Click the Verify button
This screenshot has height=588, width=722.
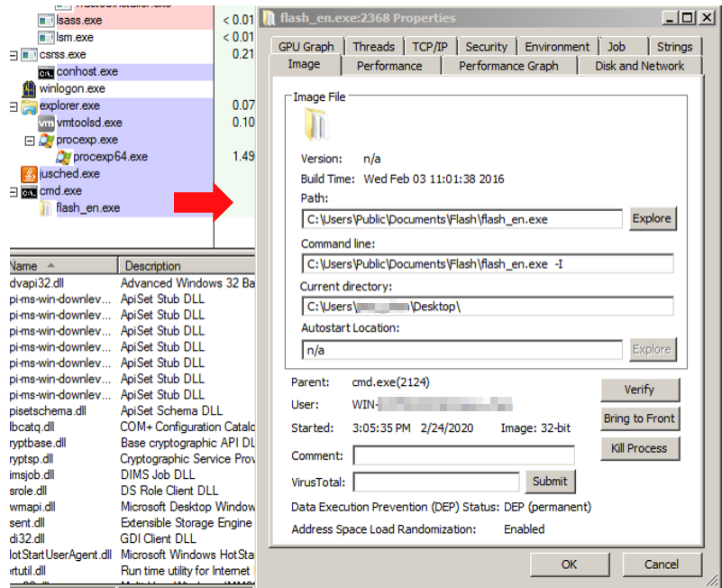[x=639, y=390]
